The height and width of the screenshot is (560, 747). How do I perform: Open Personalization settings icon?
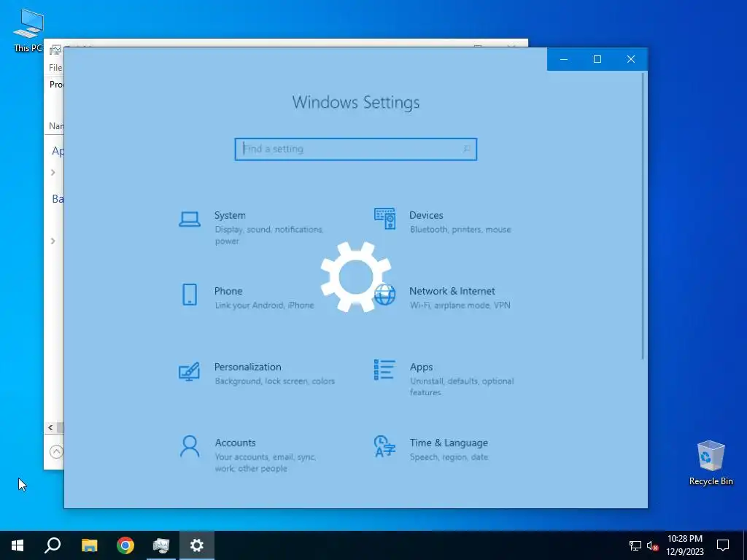189,371
